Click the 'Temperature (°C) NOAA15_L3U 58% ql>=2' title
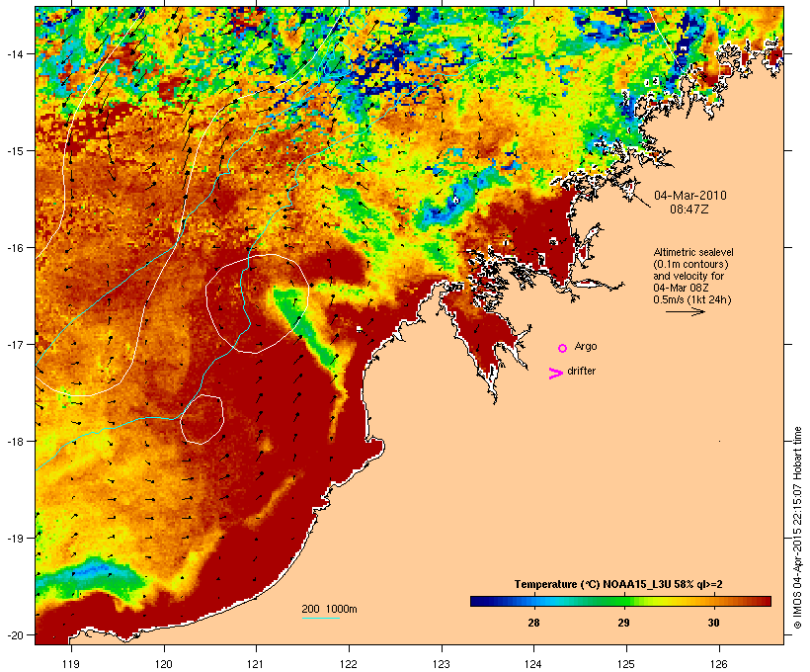810x672 pixels. [x=618, y=585]
